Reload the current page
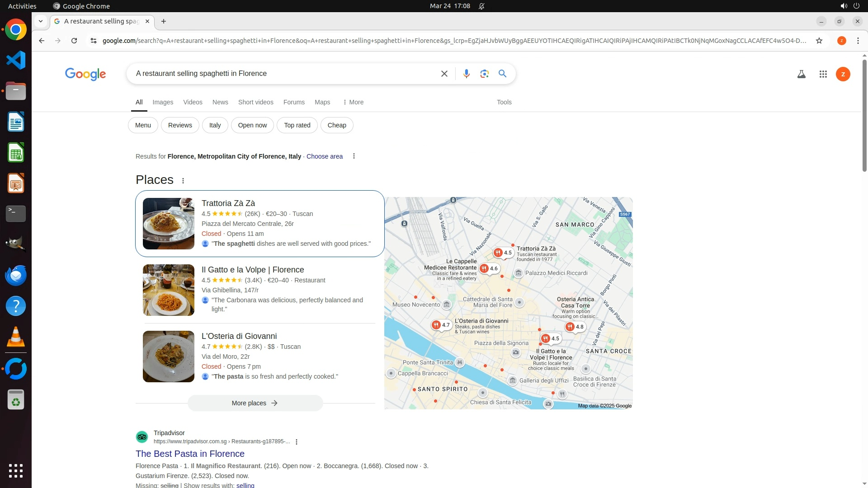 pyautogui.click(x=74, y=41)
